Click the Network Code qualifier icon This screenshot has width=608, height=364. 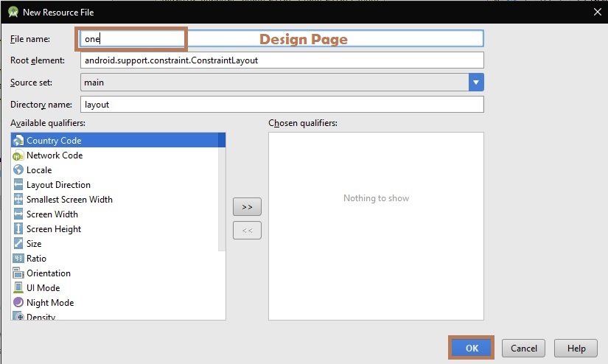pyautogui.click(x=18, y=155)
